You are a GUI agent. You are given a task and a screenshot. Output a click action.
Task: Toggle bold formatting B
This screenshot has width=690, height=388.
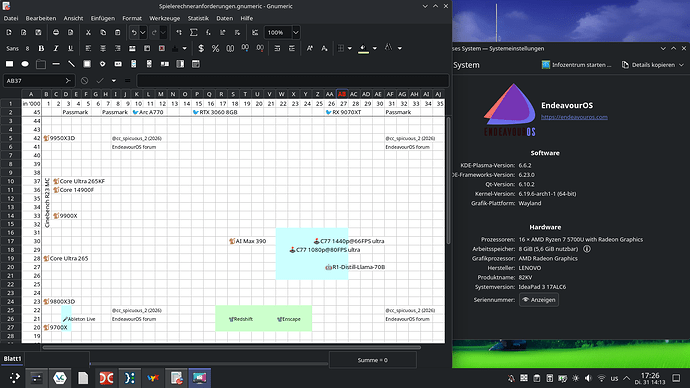[41, 48]
